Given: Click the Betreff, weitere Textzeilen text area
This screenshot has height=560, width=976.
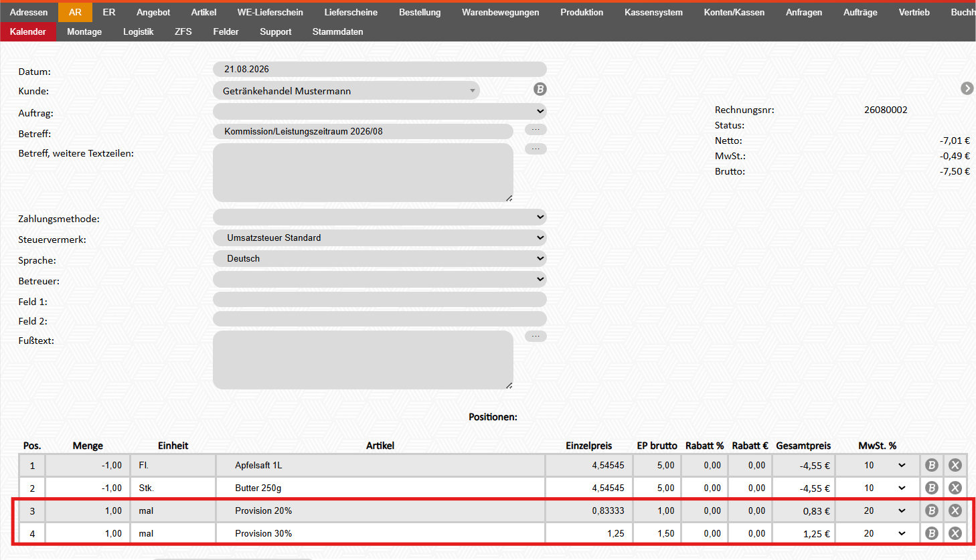Looking at the screenshot, I should [x=363, y=173].
